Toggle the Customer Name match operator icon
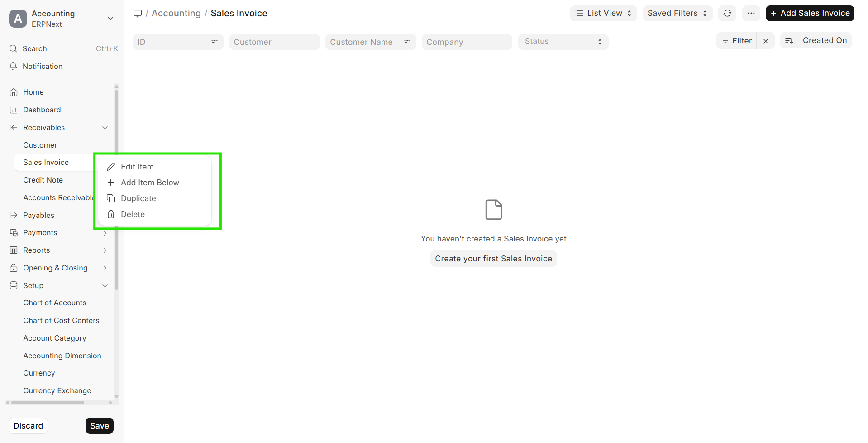The width and height of the screenshot is (868, 443). 407,42
